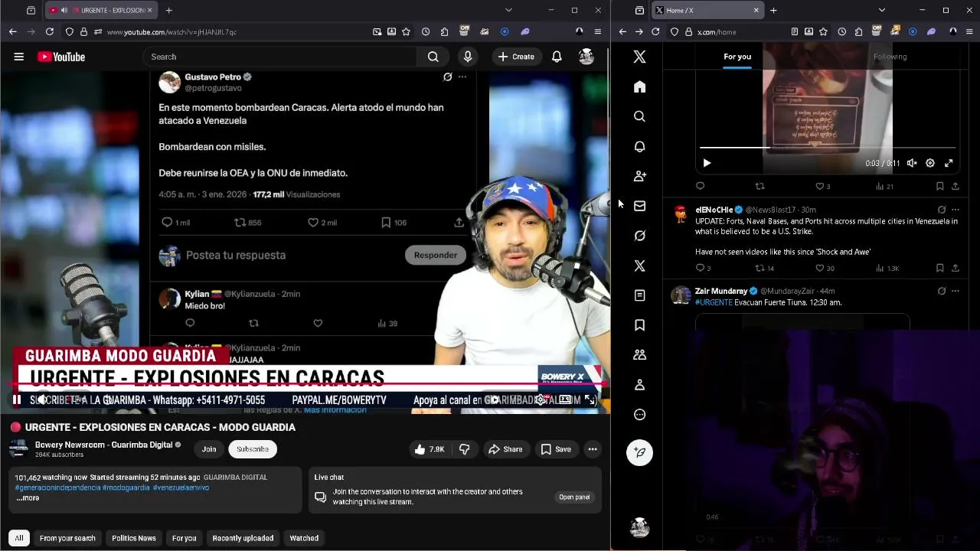Open X video settings gear

930,163
